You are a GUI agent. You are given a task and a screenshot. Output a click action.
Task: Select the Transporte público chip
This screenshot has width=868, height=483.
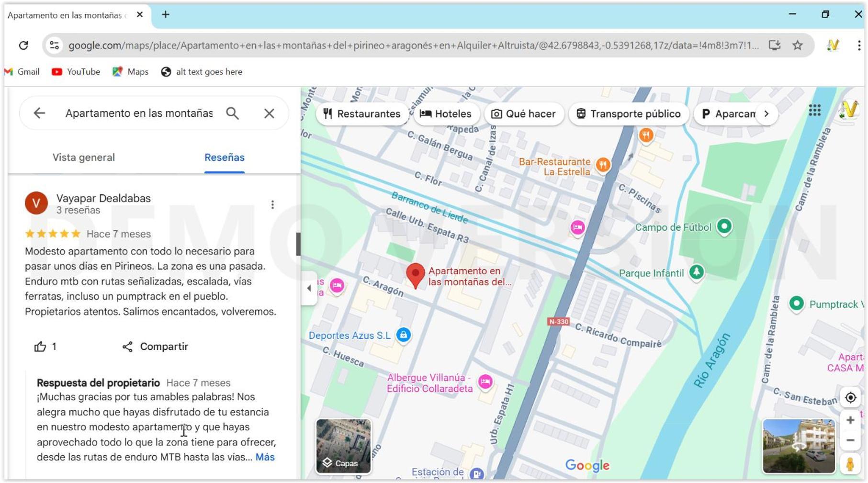coord(628,114)
